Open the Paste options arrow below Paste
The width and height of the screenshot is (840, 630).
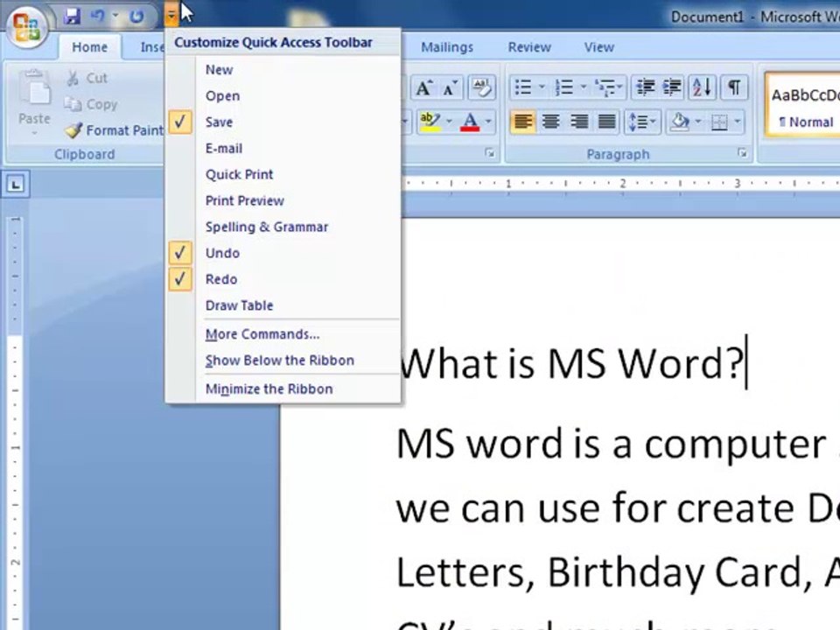[x=34, y=132]
